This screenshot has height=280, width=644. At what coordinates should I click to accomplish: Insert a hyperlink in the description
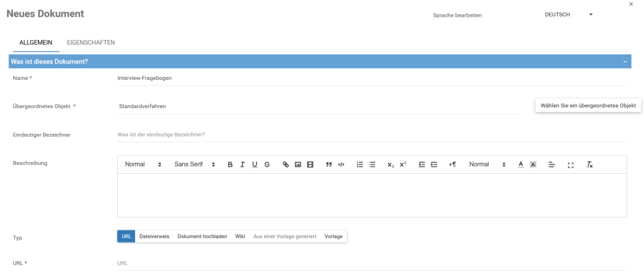click(286, 165)
